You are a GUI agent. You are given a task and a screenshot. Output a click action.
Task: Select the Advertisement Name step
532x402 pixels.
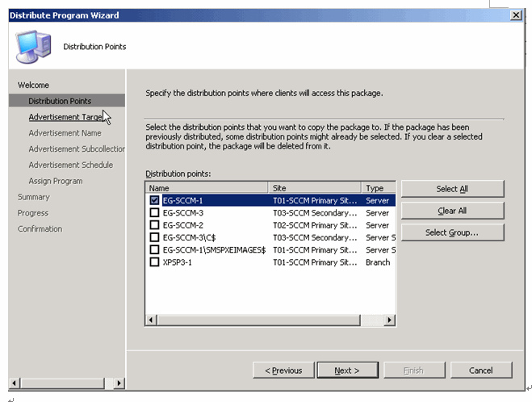coord(65,133)
